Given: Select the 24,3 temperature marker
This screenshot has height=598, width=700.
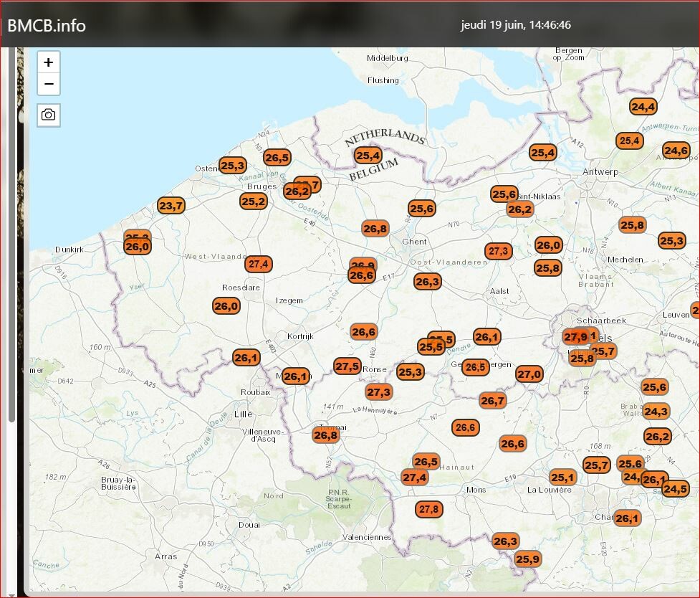Looking at the screenshot, I should pyautogui.click(x=656, y=412).
